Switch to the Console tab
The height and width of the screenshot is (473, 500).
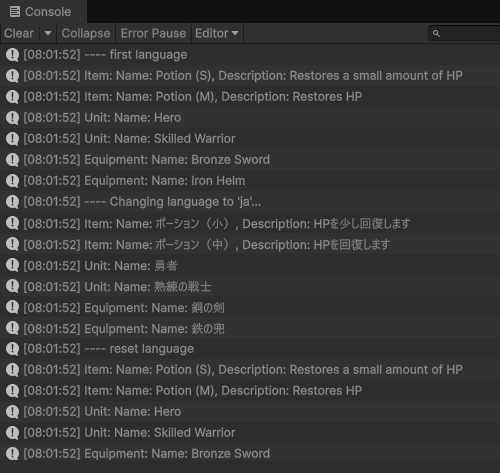coord(43,12)
